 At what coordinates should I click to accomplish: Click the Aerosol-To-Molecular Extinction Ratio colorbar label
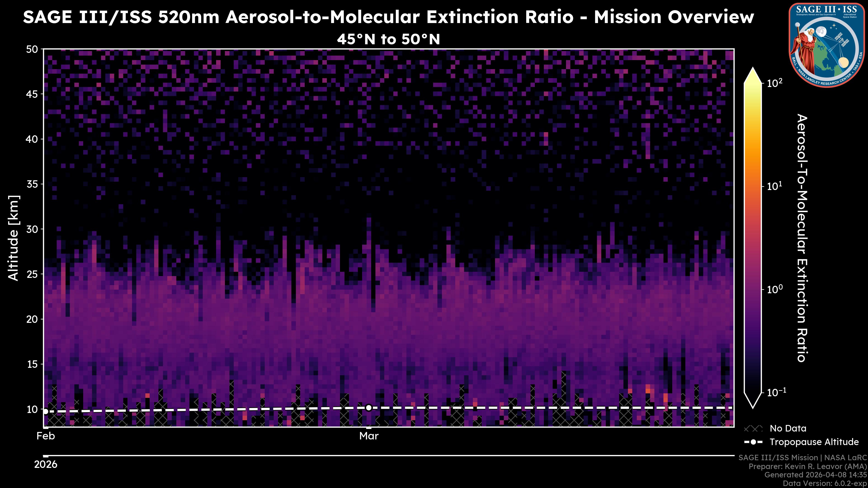click(x=802, y=238)
